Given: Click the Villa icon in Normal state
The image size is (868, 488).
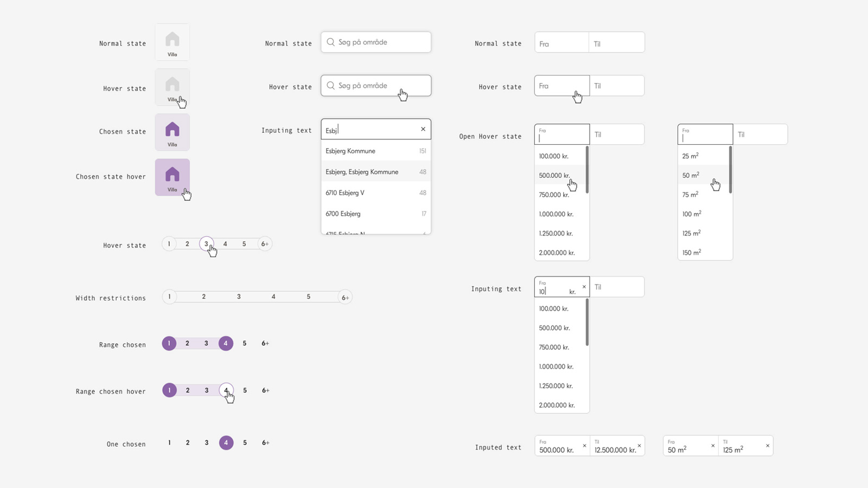Looking at the screenshot, I should 172,40.
